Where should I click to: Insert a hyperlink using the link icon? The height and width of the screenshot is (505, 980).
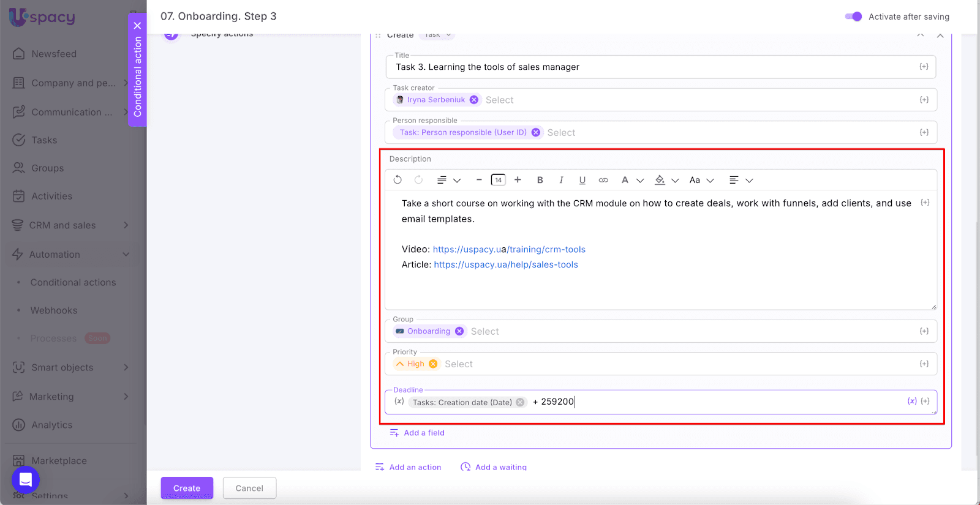pos(603,180)
